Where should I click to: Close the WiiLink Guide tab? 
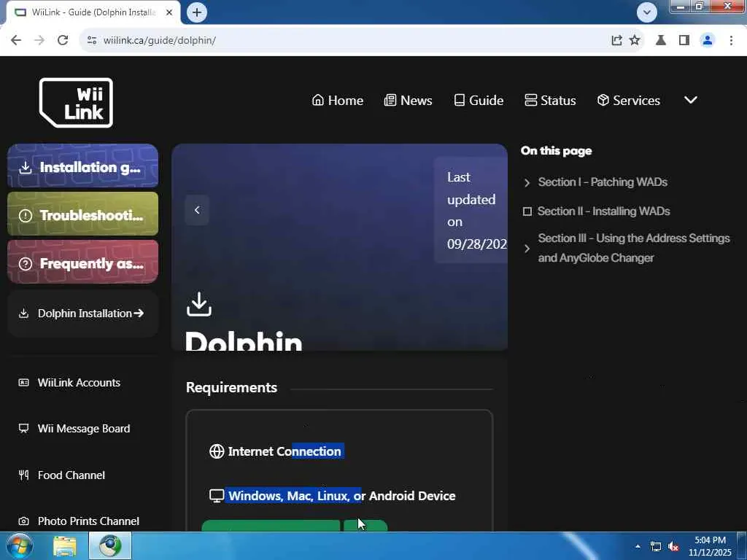point(169,12)
